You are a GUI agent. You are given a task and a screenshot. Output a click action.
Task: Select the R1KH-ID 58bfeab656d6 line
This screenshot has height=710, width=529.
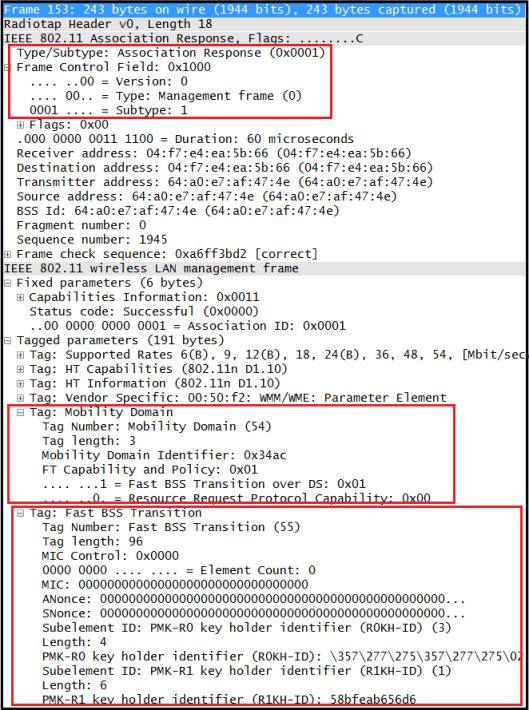coord(229,699)
